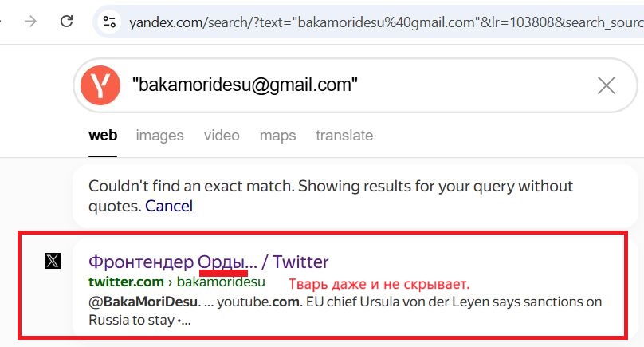Click the green twitter.com domain link
644x347 pixels.
(126, 282)
